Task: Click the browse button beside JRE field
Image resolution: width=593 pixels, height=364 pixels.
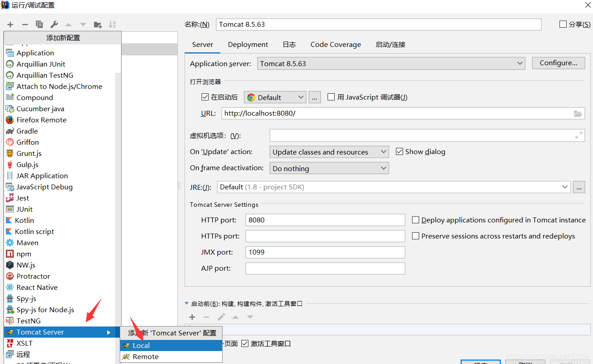Action: coord(579,187)
